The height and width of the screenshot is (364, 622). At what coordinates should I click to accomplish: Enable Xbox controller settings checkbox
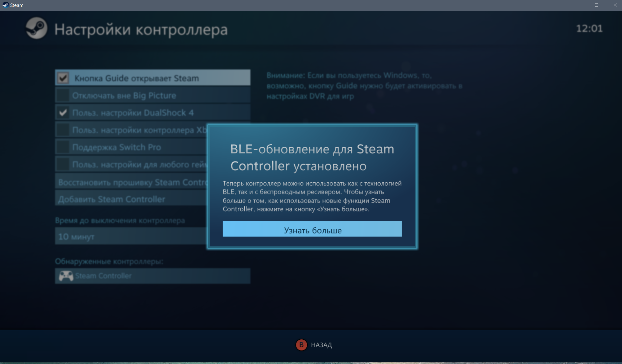coord(63,130)
